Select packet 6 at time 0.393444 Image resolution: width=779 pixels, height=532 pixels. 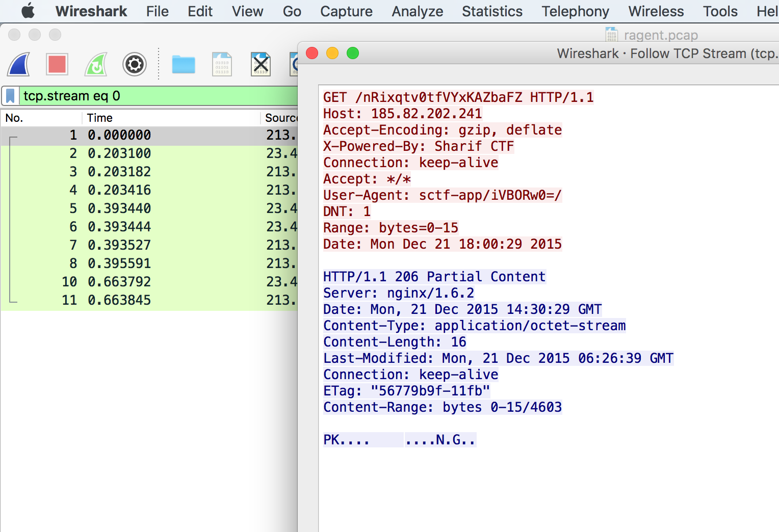tap(149, 227)
